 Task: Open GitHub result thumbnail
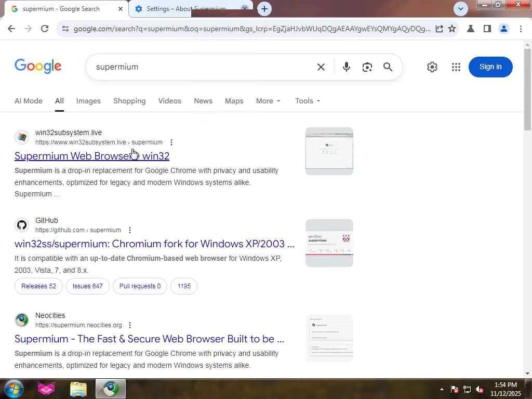pyautogui.click(x=329, y=243)
